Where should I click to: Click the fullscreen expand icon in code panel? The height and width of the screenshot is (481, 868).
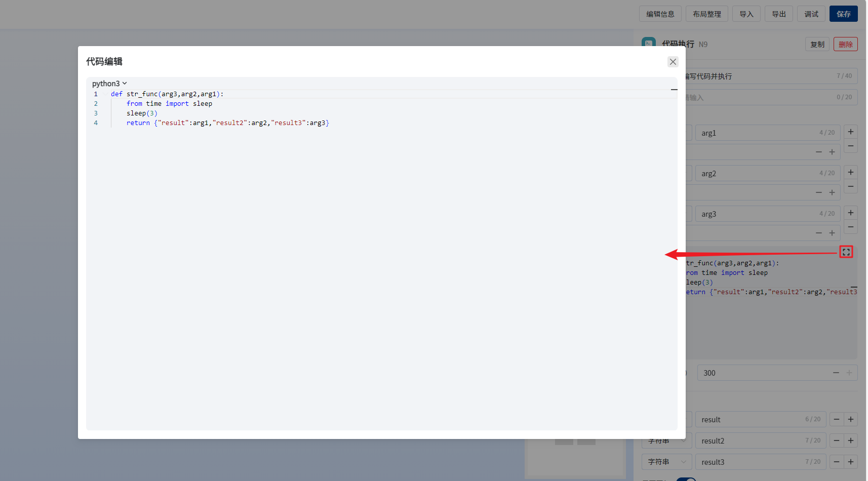[846, 252]
